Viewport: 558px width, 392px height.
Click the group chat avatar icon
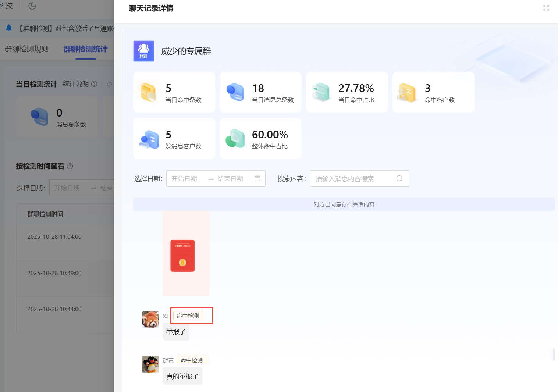(144, 51)
